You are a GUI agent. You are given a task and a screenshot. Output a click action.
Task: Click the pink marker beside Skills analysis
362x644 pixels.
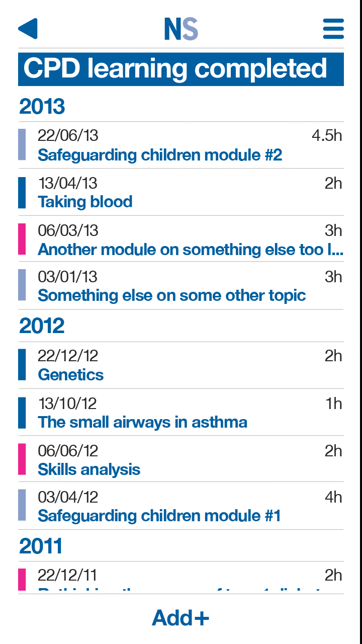[22, 459]
